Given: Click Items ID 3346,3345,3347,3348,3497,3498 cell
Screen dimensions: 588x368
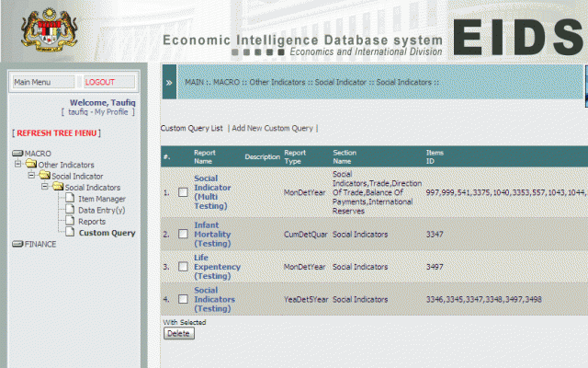Looking at the screenshot, I should [x=484, y=299].
